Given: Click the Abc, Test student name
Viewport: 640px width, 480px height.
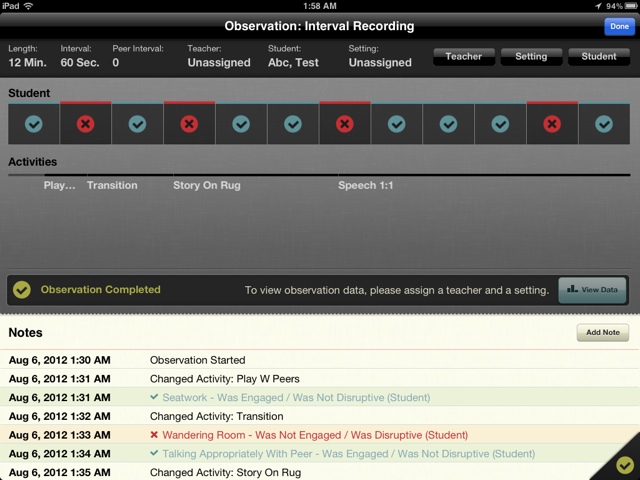Looking at the screenshot, I should [293, 62].
